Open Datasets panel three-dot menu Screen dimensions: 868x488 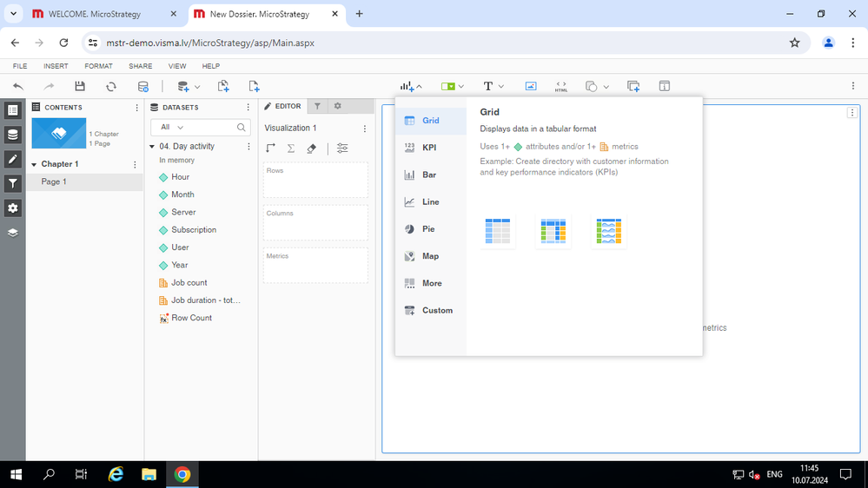pos(248,108)
